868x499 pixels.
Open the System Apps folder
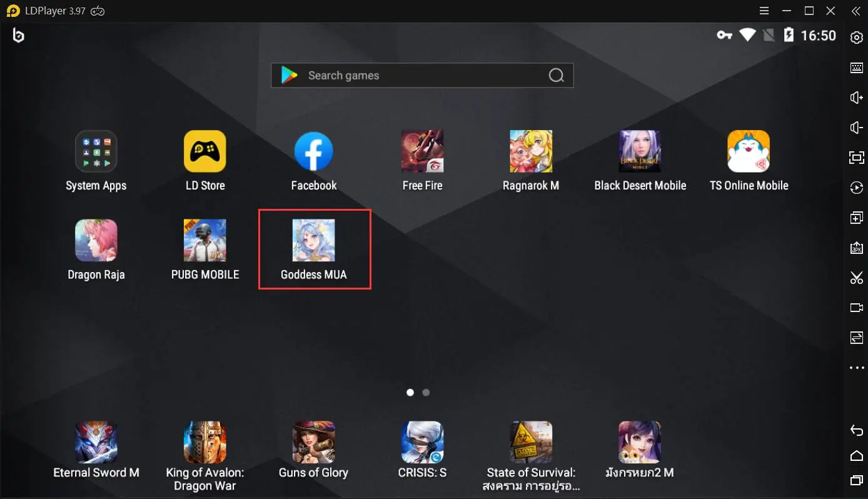96,151
